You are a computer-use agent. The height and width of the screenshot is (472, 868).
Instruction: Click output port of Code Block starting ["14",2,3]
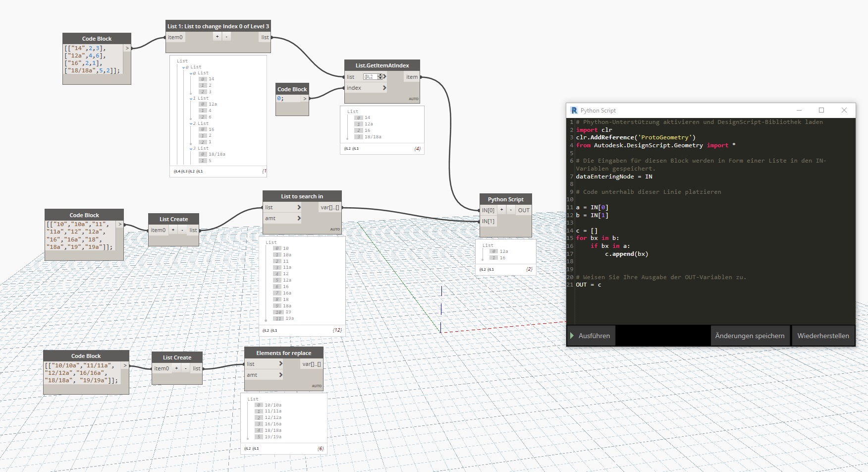127,48
